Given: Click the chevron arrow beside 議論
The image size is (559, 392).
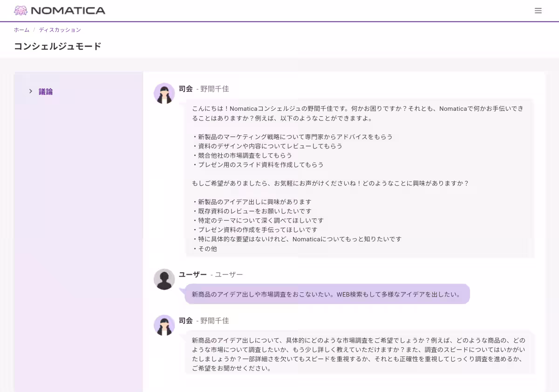Looking at the screenshot, I should tap(31, 91).
